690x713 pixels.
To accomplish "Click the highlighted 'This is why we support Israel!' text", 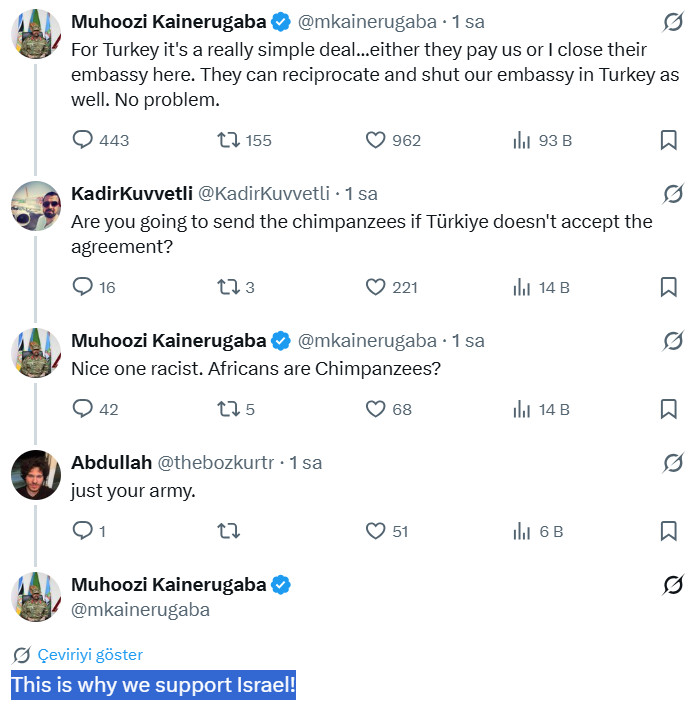I will click(153, 686).
